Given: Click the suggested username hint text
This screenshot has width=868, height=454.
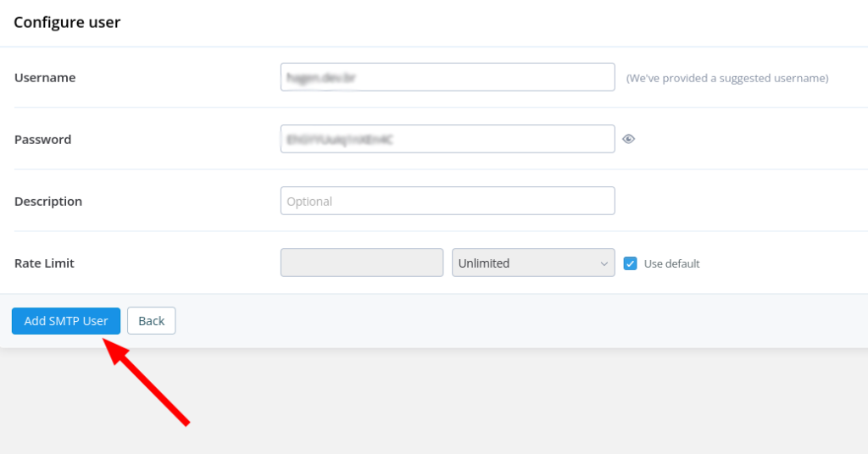Looking at the screenshot, I should [726, 78].
